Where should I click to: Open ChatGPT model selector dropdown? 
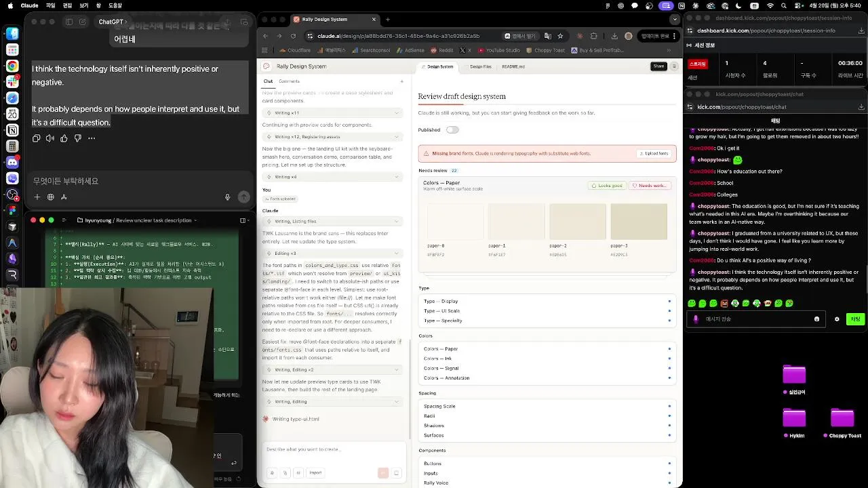tap(113, 22)
